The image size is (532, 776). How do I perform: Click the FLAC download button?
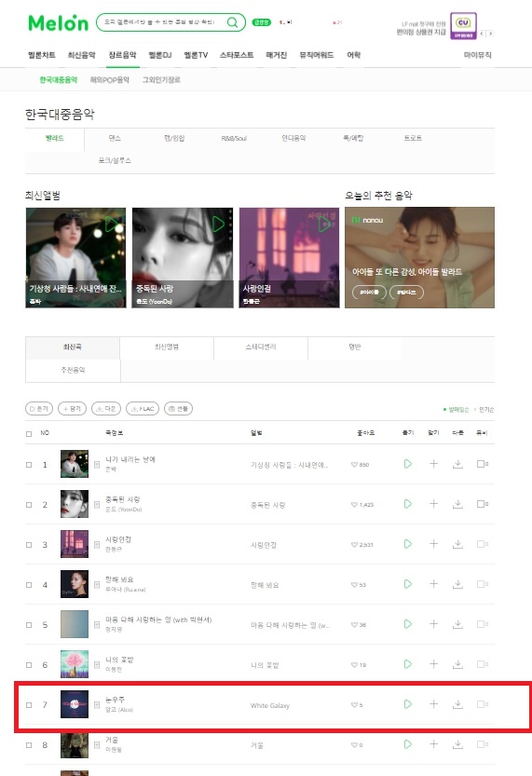(x=143, y=409)
